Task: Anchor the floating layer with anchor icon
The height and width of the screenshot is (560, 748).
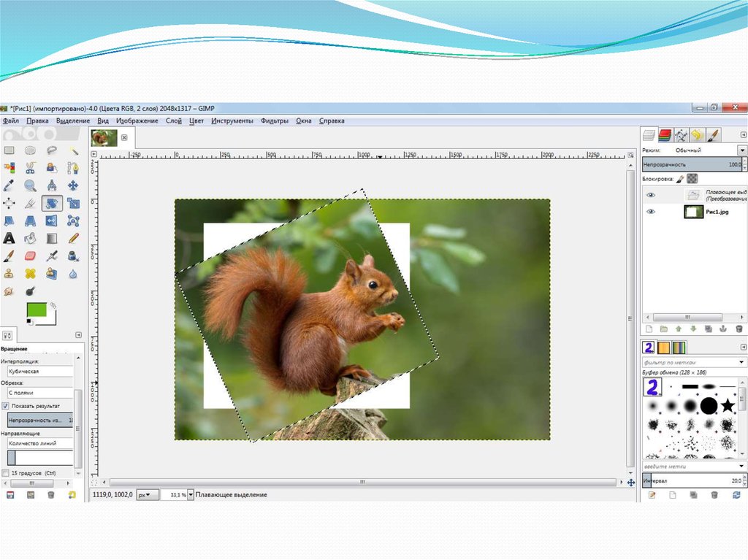Action: 723,329
